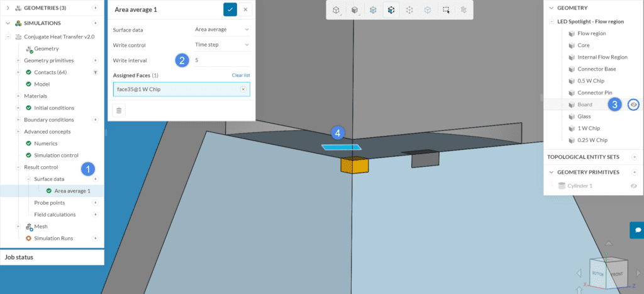Select Simulation control in the tree
The height and width of the screenshot is (294, 644).
click(x=55, y=155)
